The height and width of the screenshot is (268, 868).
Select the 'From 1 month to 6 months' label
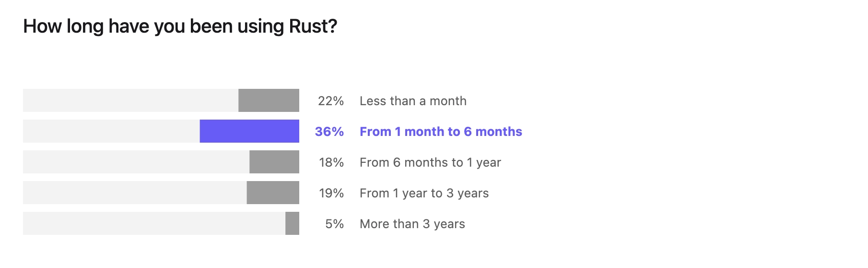coord(441,132)
